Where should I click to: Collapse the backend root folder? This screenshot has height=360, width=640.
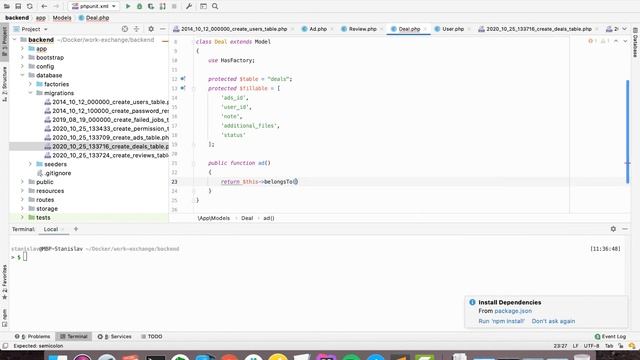point(15,40)
